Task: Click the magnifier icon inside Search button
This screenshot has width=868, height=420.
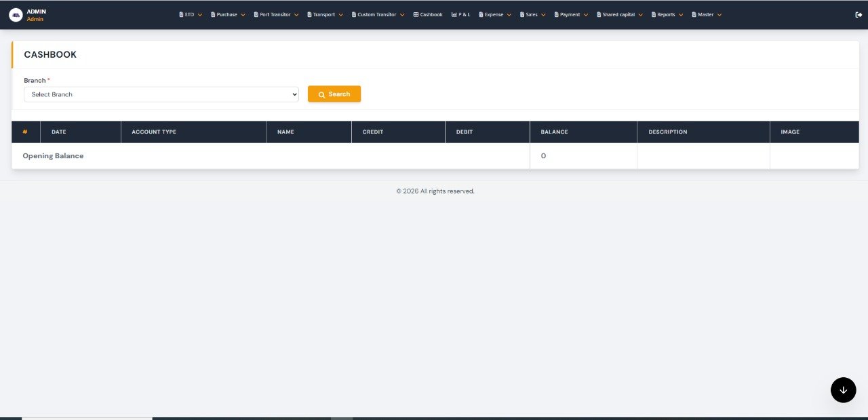Action: 321,94
